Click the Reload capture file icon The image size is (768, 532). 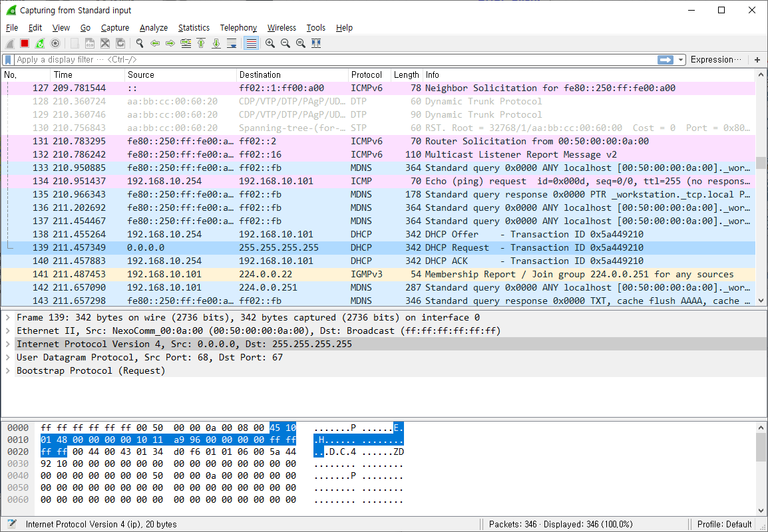pos(120,44)
